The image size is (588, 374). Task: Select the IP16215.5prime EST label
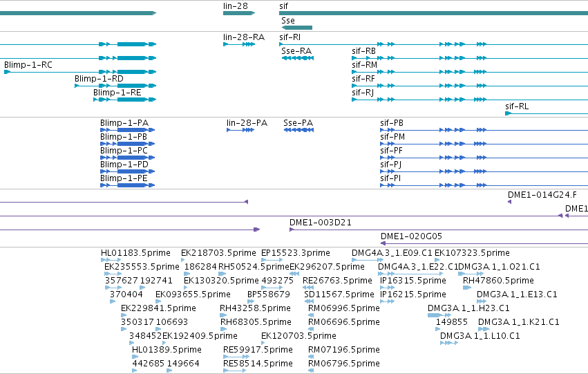(413, 295)
